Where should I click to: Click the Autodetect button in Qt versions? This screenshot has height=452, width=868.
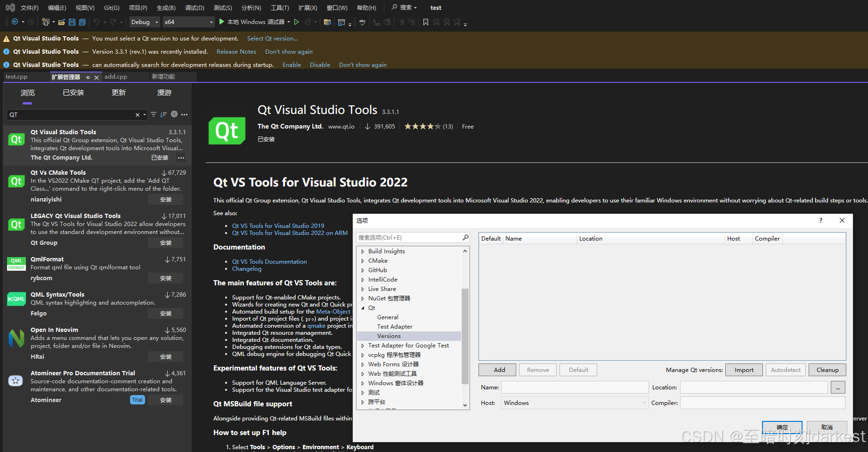tap(785, 370)
